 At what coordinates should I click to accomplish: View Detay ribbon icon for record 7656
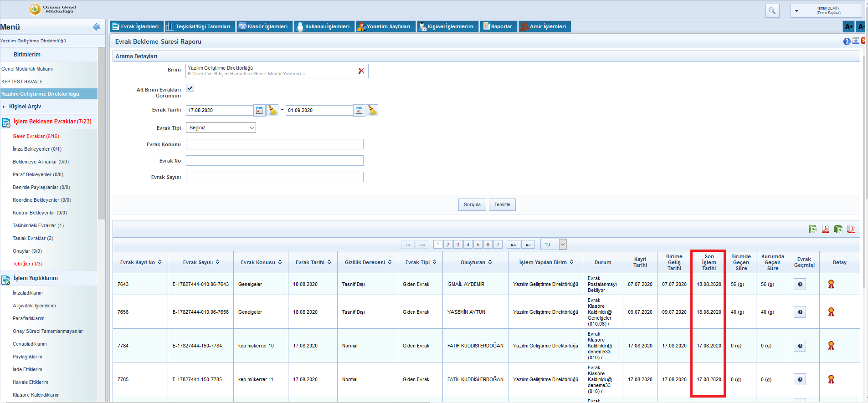(x=831, y=312)
